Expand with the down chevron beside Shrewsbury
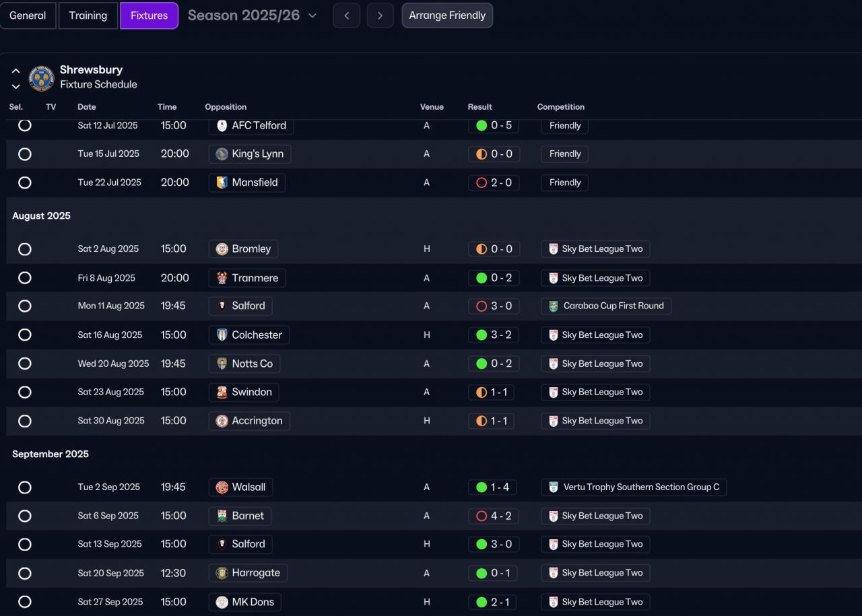This screenshot has width=862, height=616. (x=15, y=86)
